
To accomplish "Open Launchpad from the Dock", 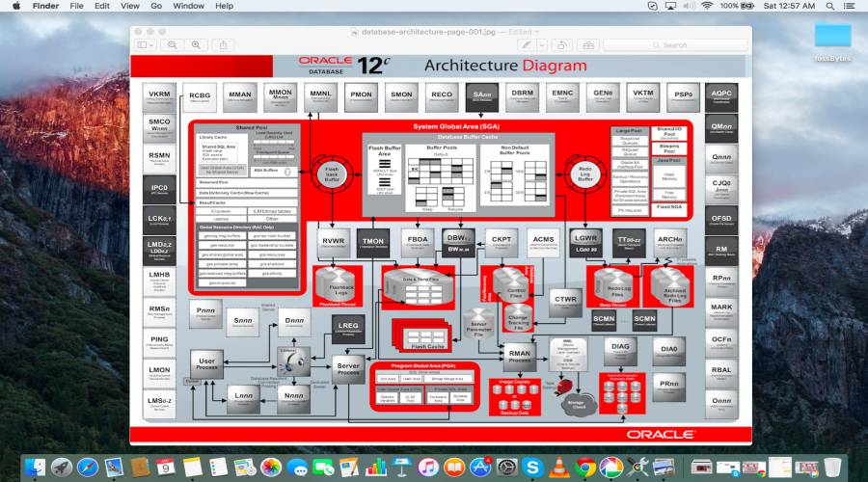I will (x=62, y=468).
